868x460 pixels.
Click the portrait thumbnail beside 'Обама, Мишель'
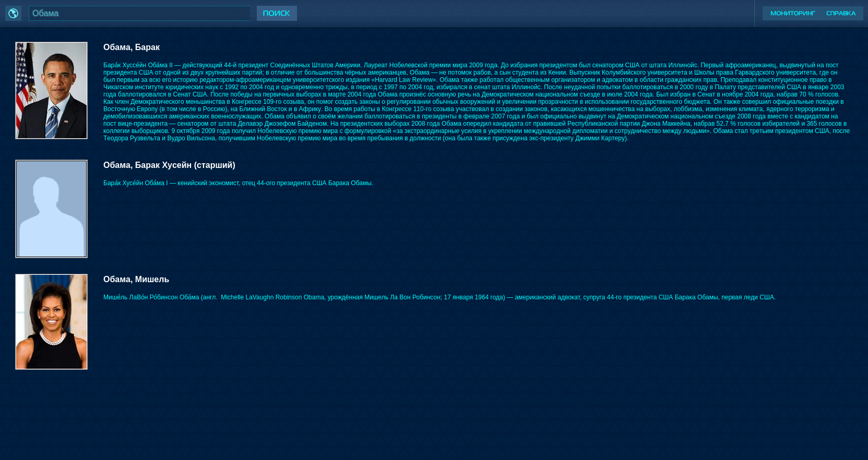point(51,322)
